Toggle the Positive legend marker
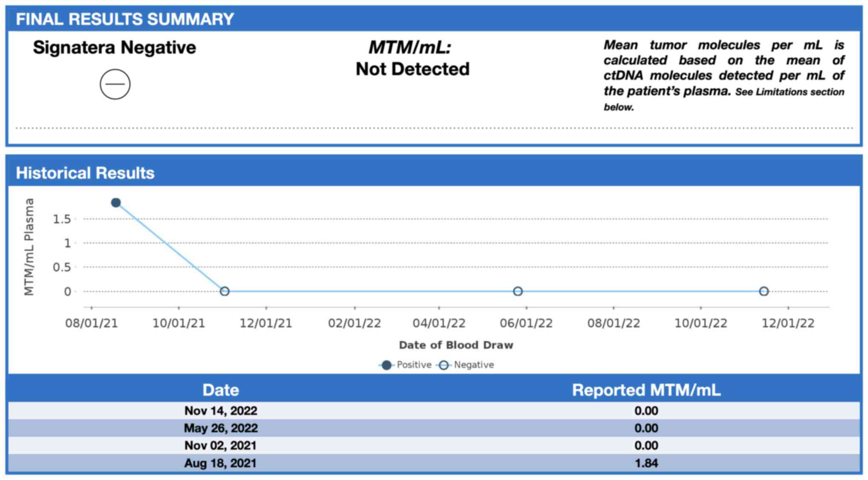 (x=387, y=365)
